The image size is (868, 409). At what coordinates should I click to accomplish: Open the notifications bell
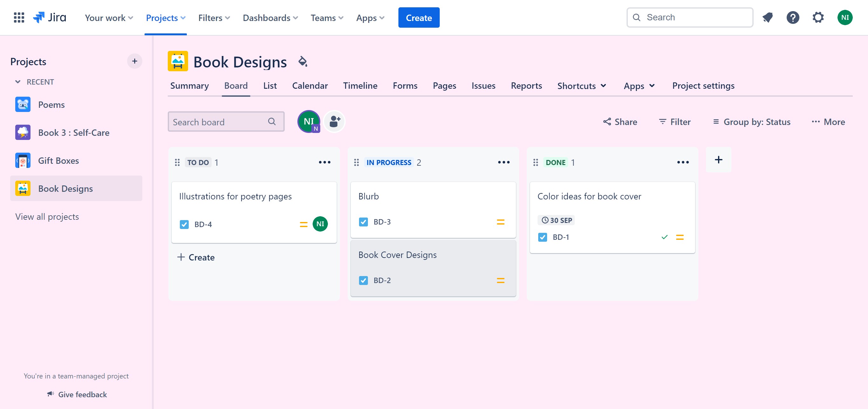click(x=768, y=17)
